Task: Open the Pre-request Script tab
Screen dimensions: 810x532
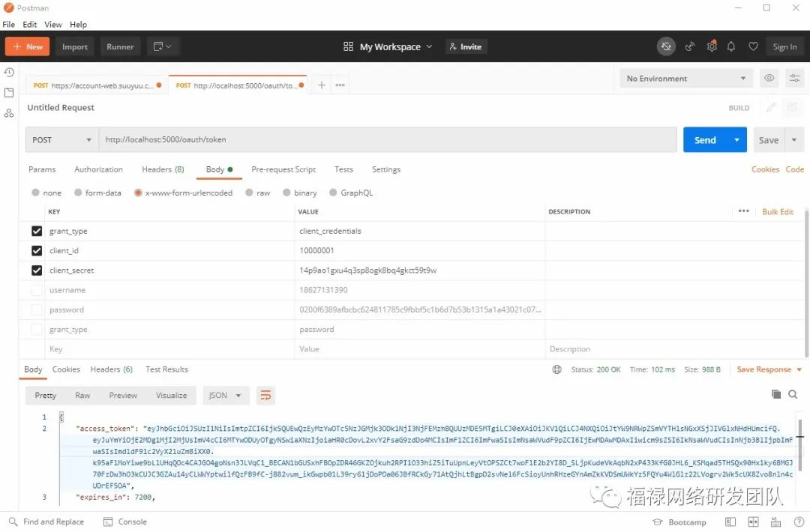Action: 283,169
